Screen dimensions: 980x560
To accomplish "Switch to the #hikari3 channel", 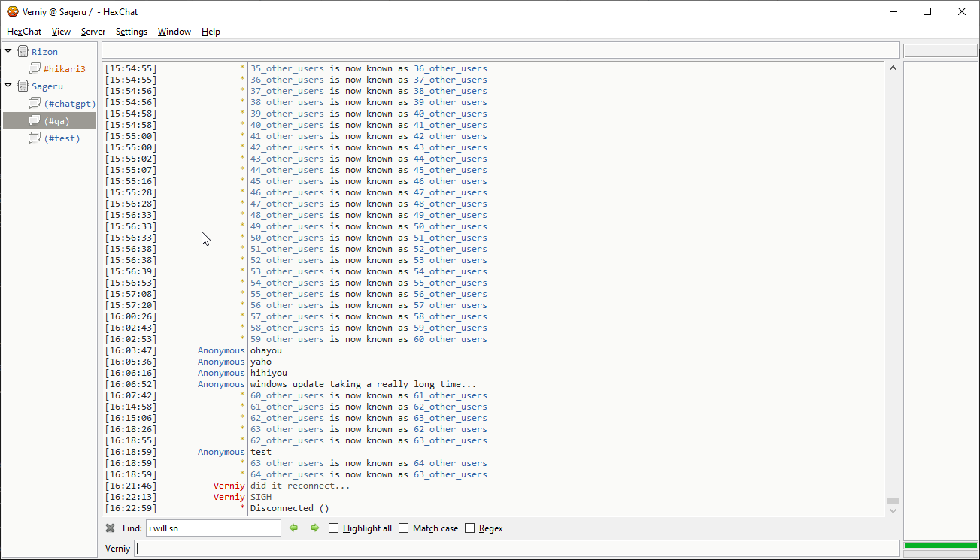I will coord(65,68).
